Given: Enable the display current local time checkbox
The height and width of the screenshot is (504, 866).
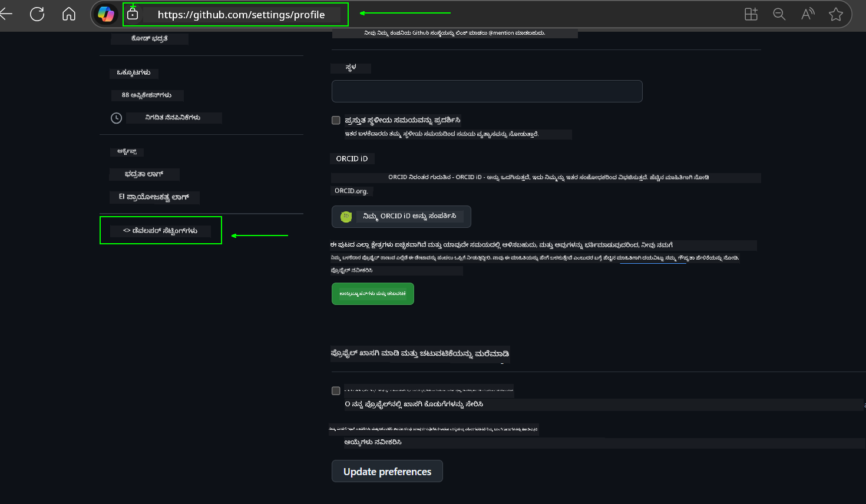Looking at the screenshot, I should click(336, 120).
